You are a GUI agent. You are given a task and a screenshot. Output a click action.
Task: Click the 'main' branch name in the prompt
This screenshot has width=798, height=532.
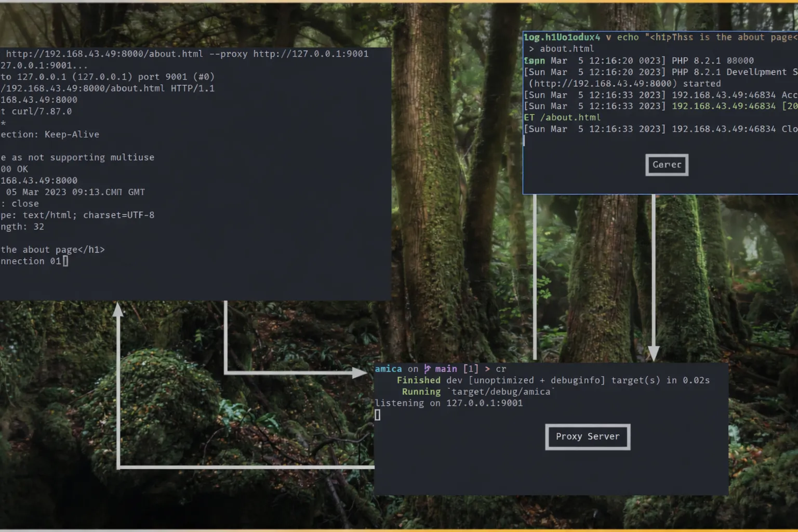pyautogui.click(x=446, y=369)
